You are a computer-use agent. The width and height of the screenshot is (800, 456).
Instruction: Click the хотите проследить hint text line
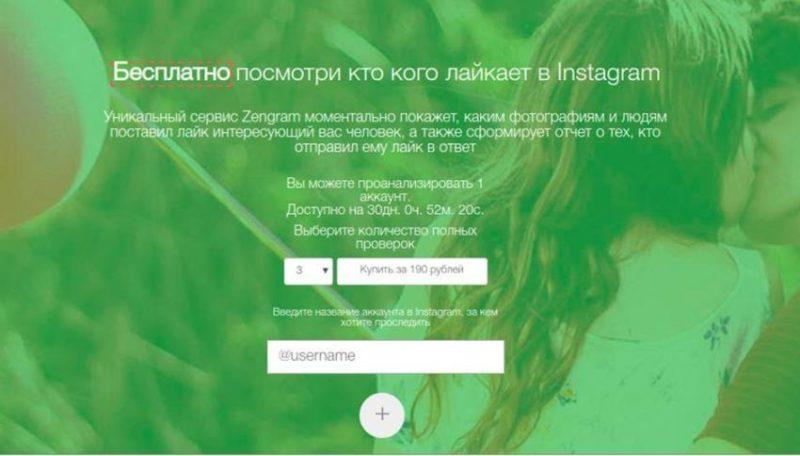385,323
